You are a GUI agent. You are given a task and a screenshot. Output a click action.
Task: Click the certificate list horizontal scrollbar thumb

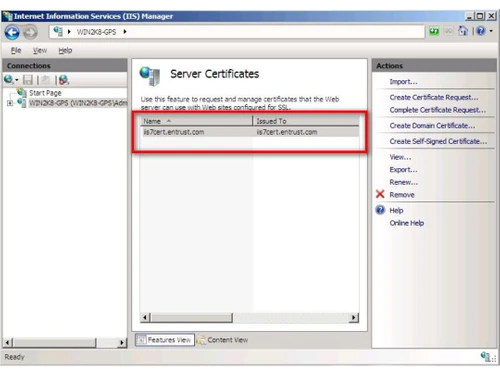coord(191,318)
